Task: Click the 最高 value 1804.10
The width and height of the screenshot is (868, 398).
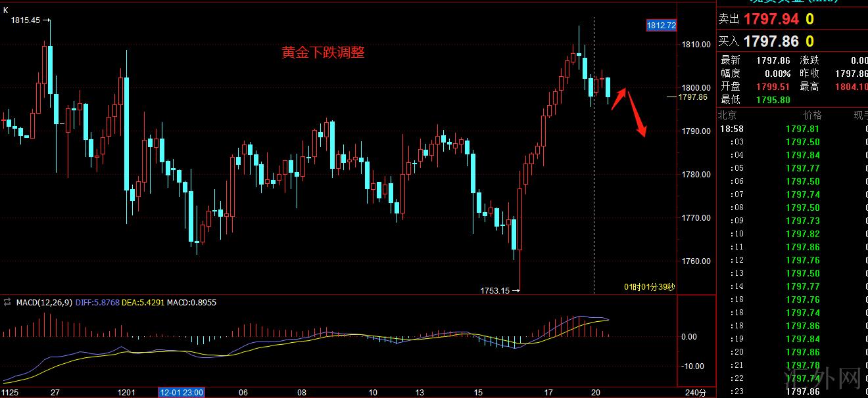Action: click(853, 86)
